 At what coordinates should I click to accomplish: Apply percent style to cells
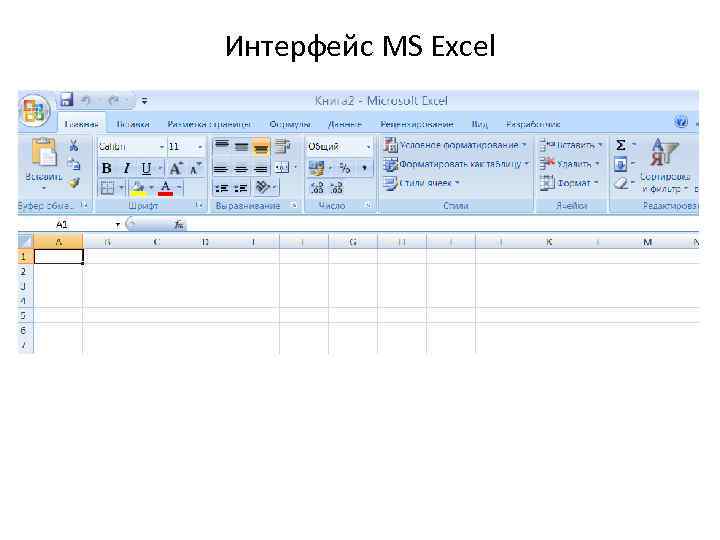pos(345,169)
